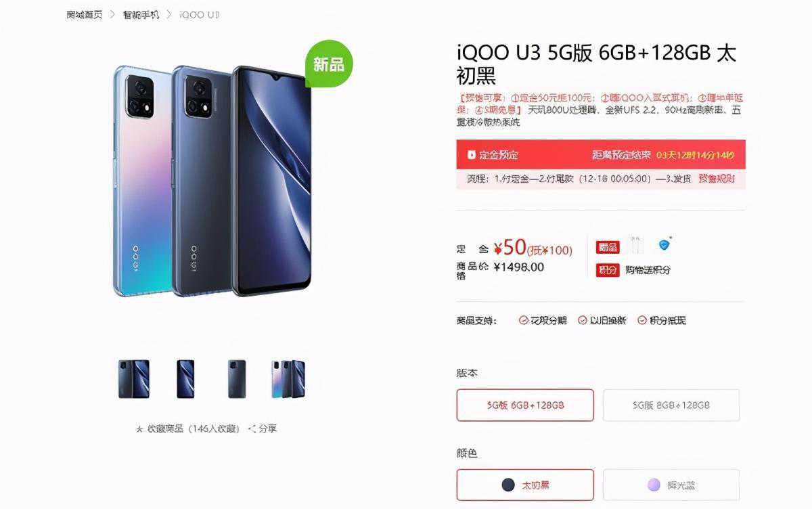Image resolution: width=812 pixels, height=509 pixels.
Task: Choose the 太初黑 color option
Action: [525, 485]
